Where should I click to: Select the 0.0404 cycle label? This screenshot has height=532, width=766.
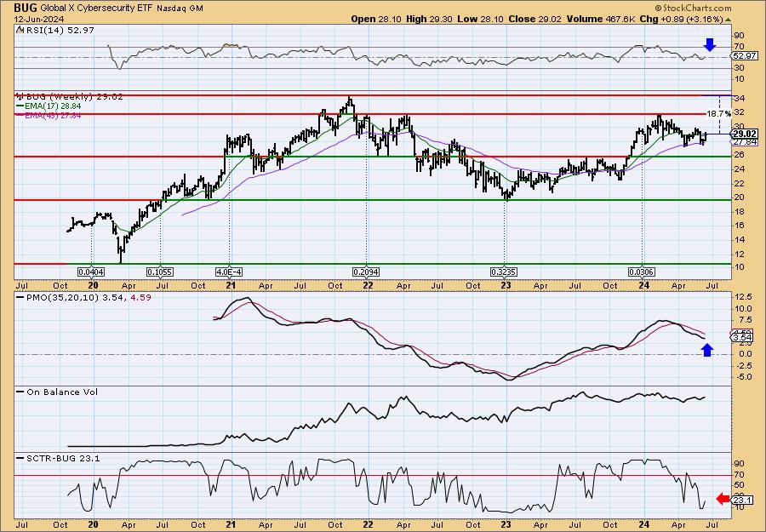tap(91, 272)
